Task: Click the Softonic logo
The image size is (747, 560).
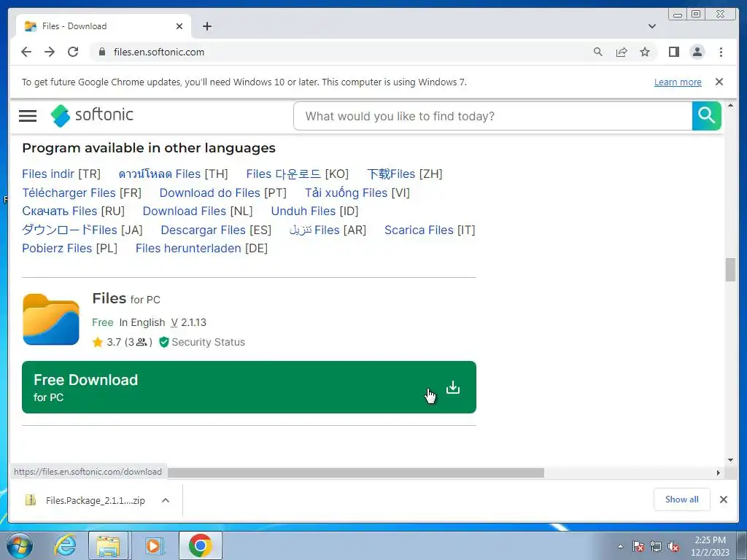Action: coord(92,116)
